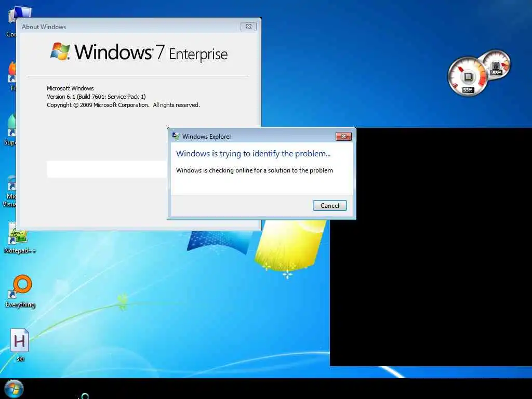Click the Windows Explorer dialog title icon
The image size is (532, 399).
point(176,136)
